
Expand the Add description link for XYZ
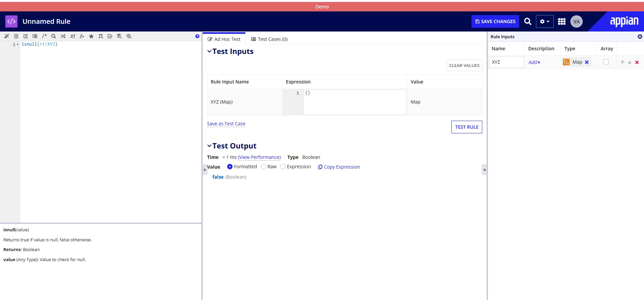pos(534,62)
